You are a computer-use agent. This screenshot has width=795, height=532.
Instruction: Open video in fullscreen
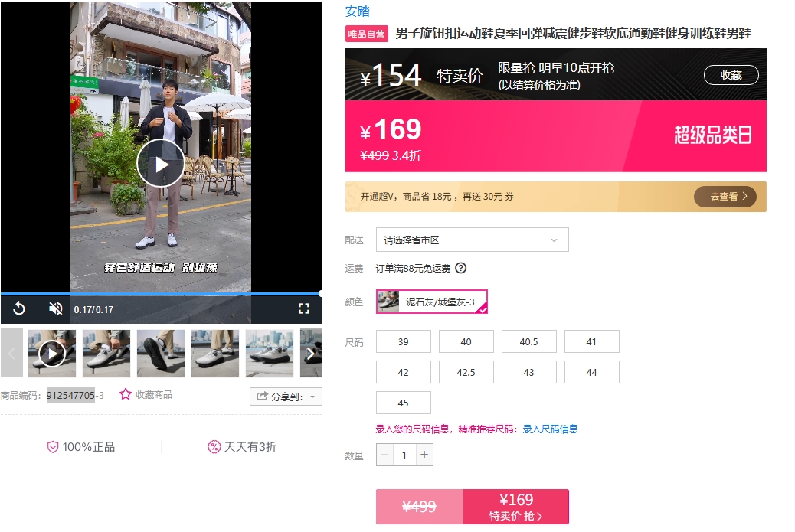tap(304, 308)
